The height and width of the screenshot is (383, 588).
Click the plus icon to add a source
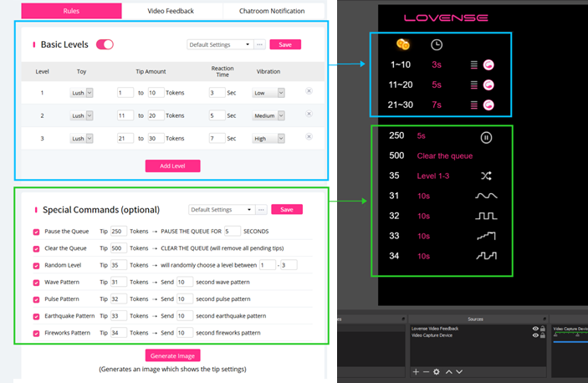point(416,371)
